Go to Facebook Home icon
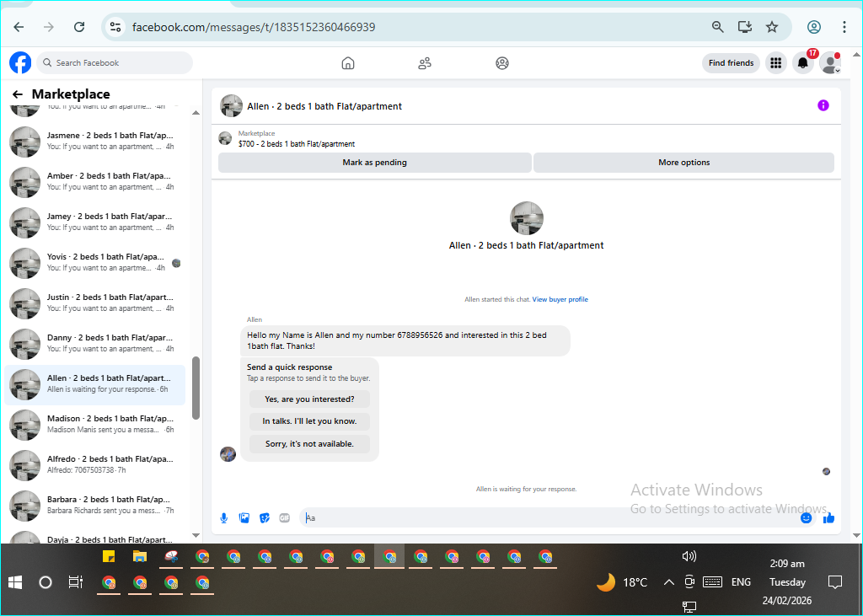The width and height of the screenshot is (863, 616). coord(348,63)
